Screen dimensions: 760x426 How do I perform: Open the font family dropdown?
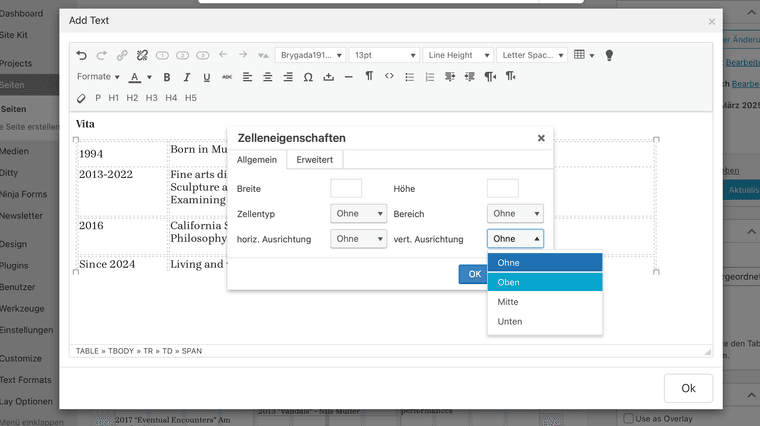(x=311, y=55)
